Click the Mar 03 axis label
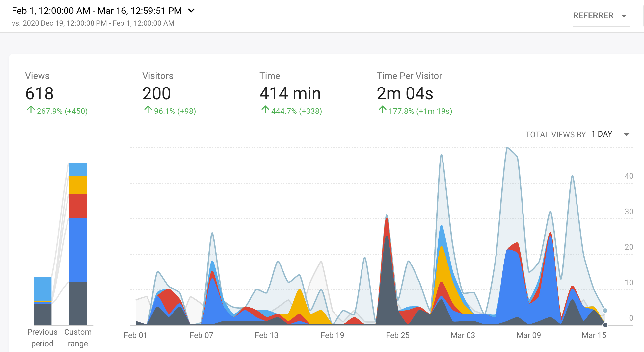 (463, 335)
